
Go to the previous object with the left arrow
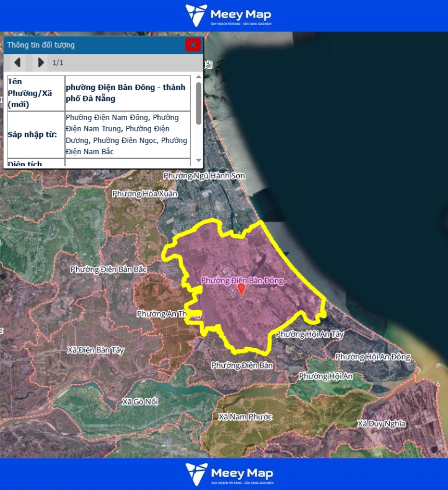tap(17, 63)
